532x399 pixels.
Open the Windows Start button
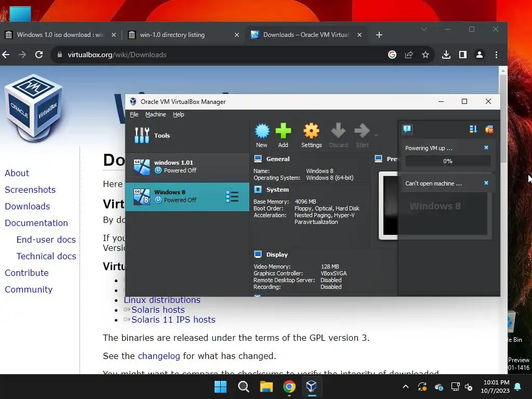[x=220, y=387]
